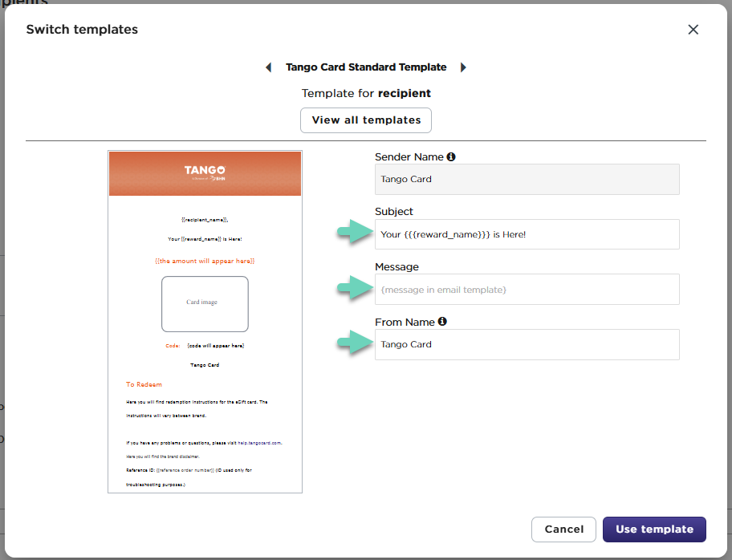Click the greyed-out Sender Name field
This screenshot has width=732, height=560.
527,180
